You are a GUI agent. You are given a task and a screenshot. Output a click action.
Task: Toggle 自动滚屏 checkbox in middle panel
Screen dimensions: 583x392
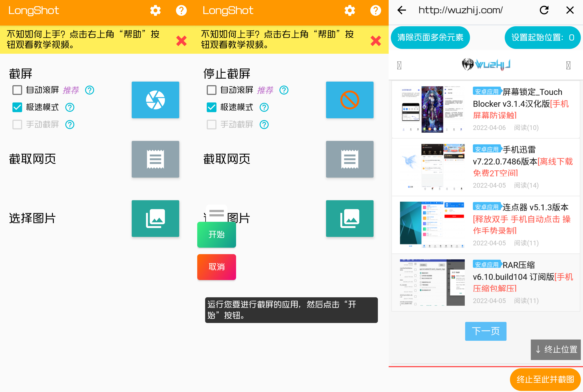click(x=211, y=90)
